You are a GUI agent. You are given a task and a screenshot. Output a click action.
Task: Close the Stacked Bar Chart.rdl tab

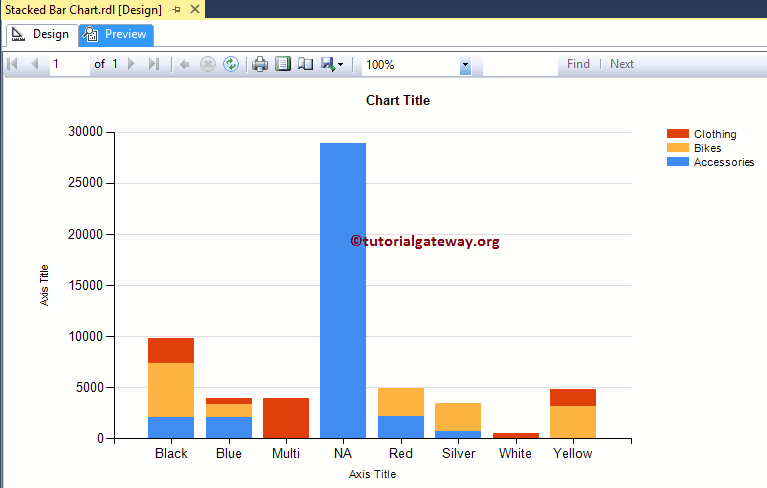[195, 9]
